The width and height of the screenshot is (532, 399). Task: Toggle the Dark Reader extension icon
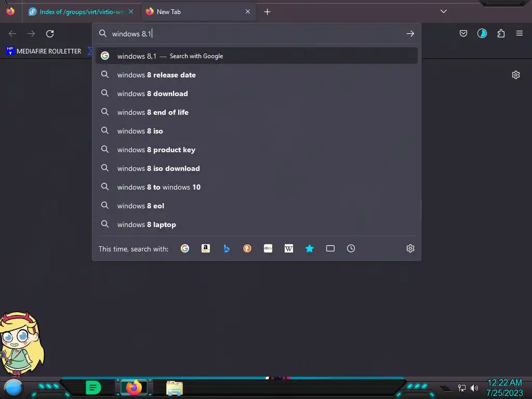[x=482, y=33]
